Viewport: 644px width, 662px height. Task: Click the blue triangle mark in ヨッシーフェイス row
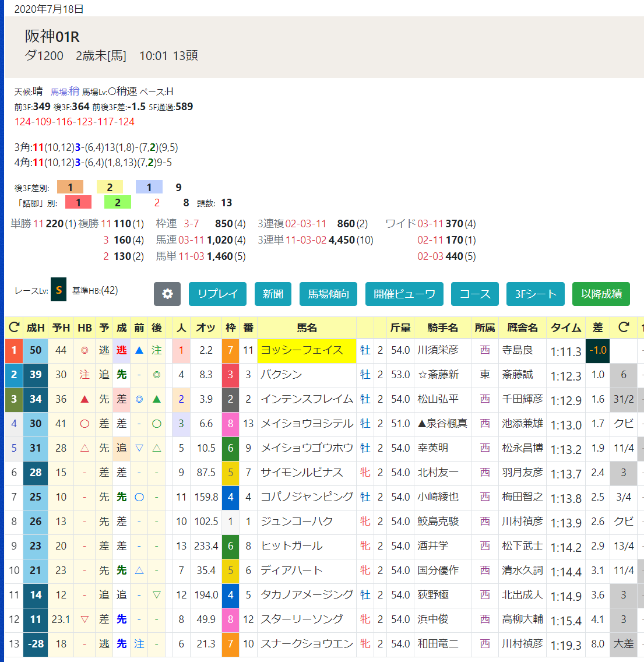(139, 350)
